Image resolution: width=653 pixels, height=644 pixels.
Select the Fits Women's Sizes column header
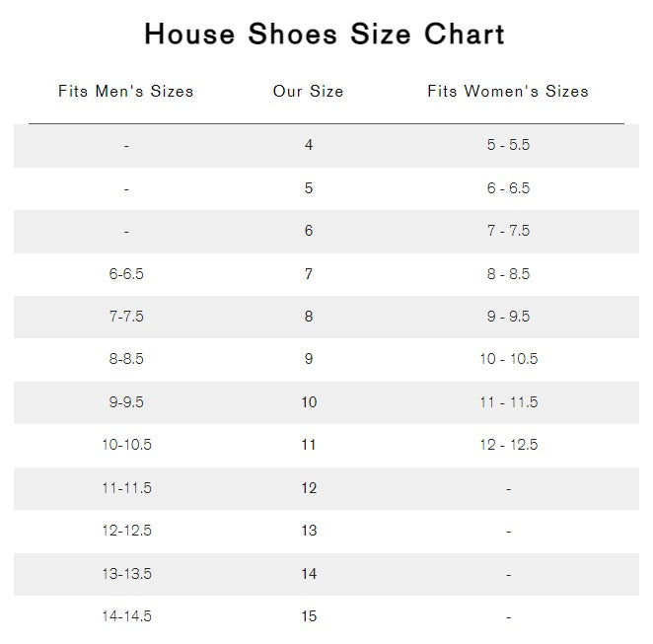click(508, 92)
